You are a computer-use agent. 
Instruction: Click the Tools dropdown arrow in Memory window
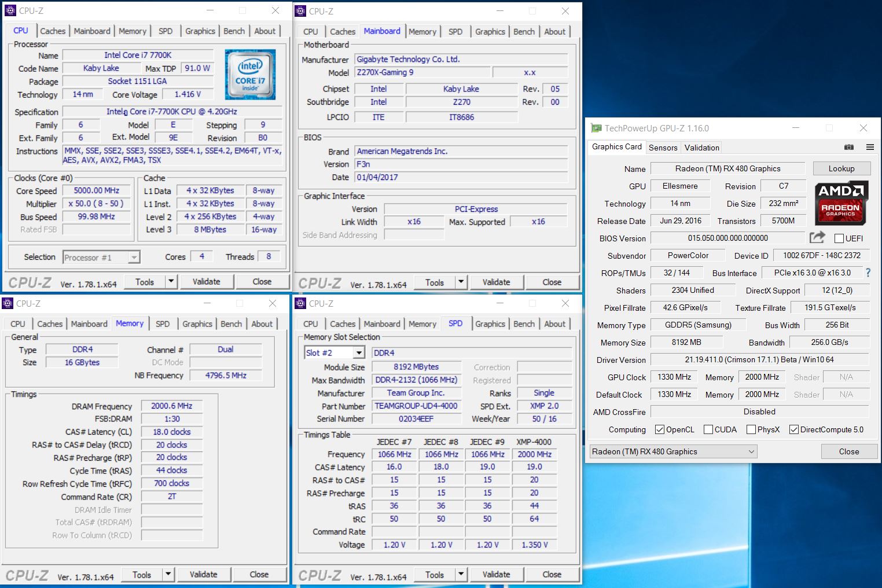click(x=168, y=575)
